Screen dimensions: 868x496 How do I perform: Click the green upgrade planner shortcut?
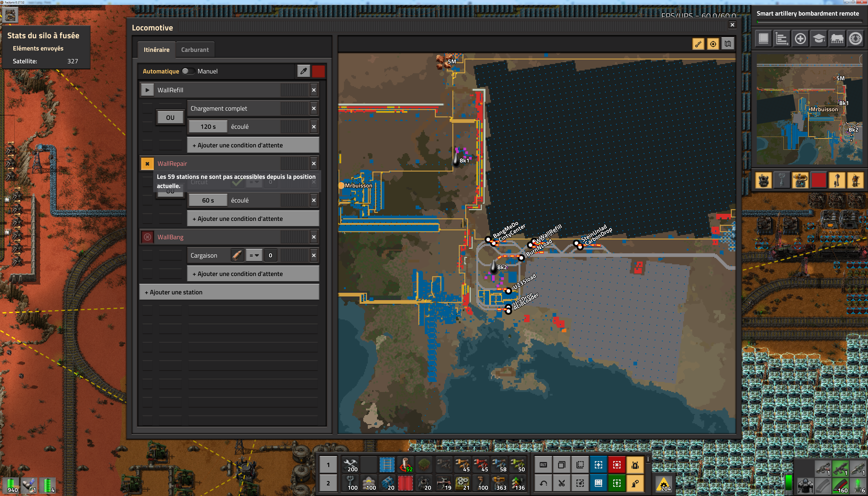point(617,483)
